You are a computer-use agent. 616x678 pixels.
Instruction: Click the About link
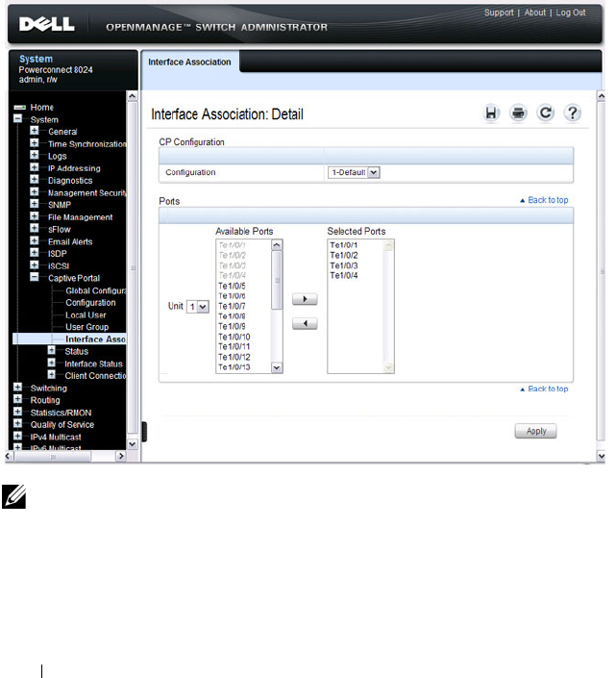click(x=535, y=13)
